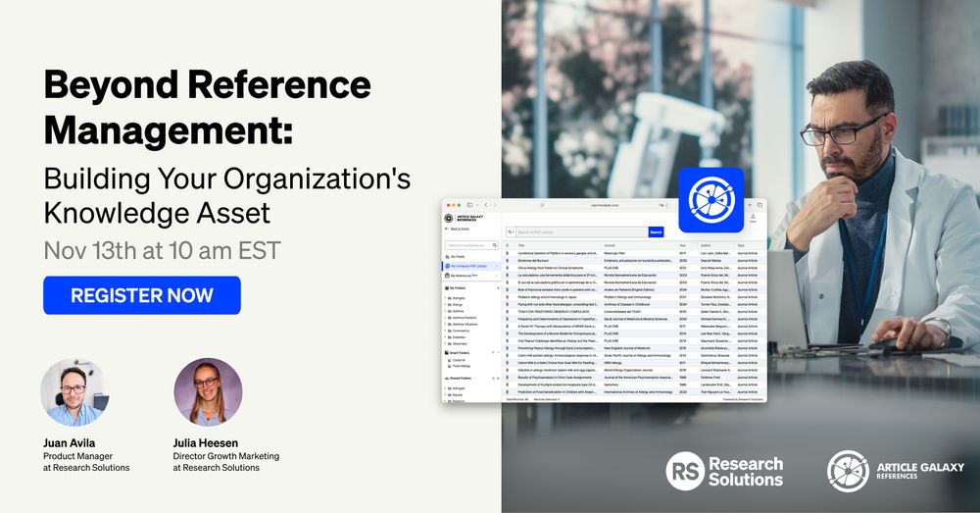
Task: Click the user account icon under the blue app tile
Action: 753,218
